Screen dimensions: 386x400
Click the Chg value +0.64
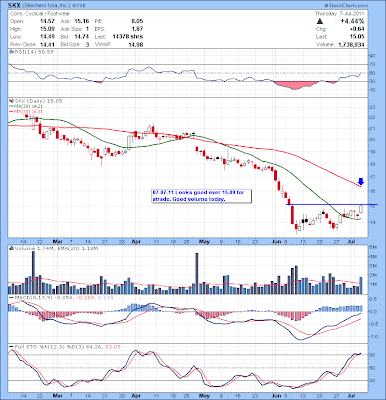(357, 29)
